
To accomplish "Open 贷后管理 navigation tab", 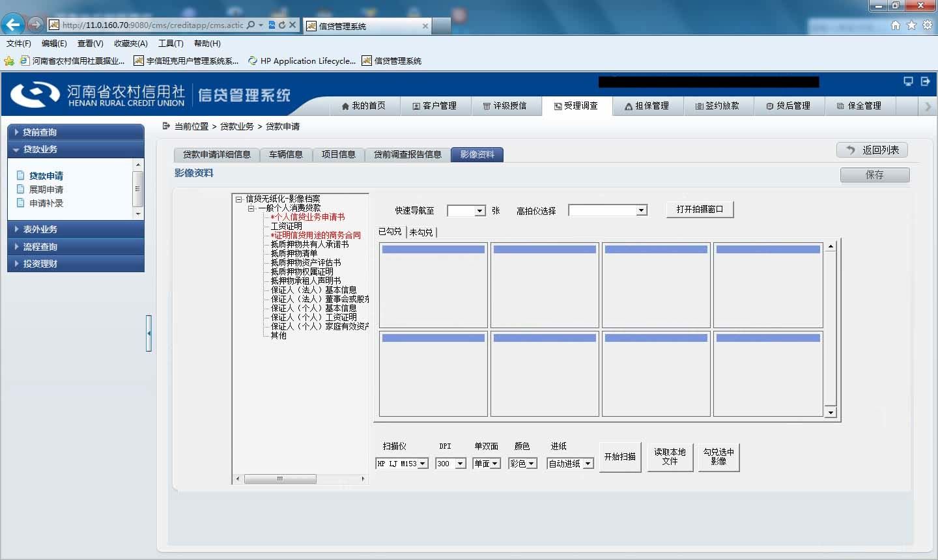I will tap(789, 105).
